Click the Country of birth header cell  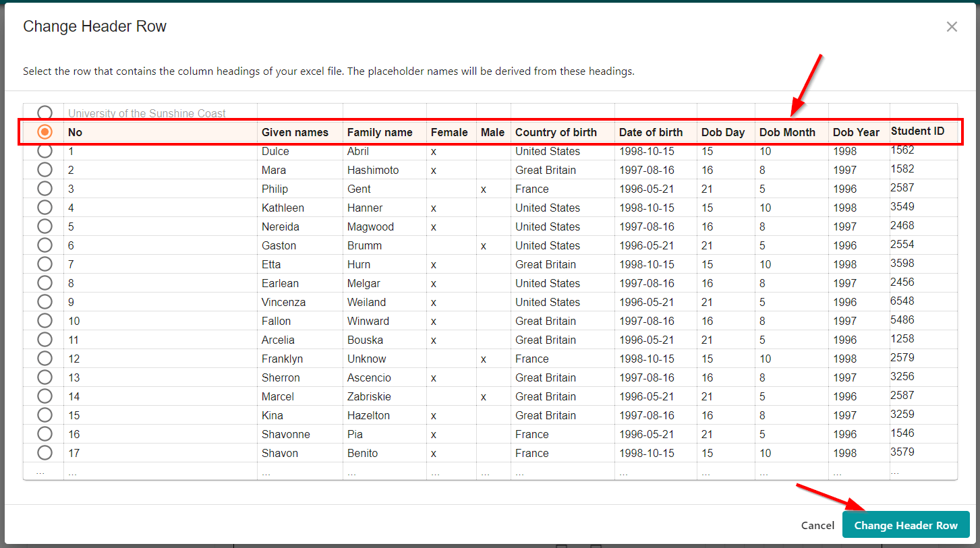point(556,132)
